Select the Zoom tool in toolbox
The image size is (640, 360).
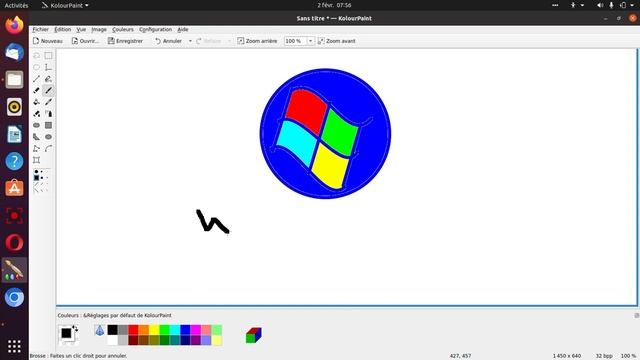click(x=37, y=160)
